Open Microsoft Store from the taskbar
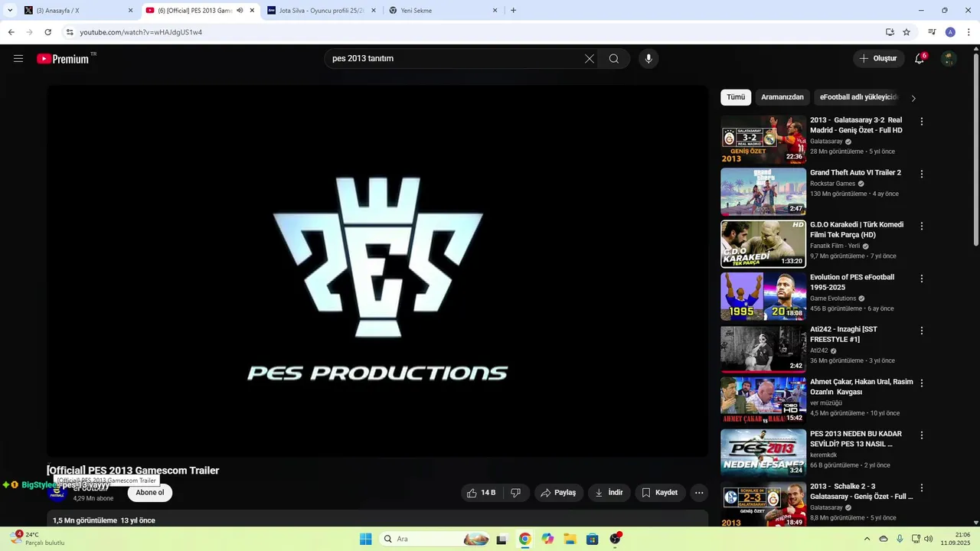 (x=592, y=539)
